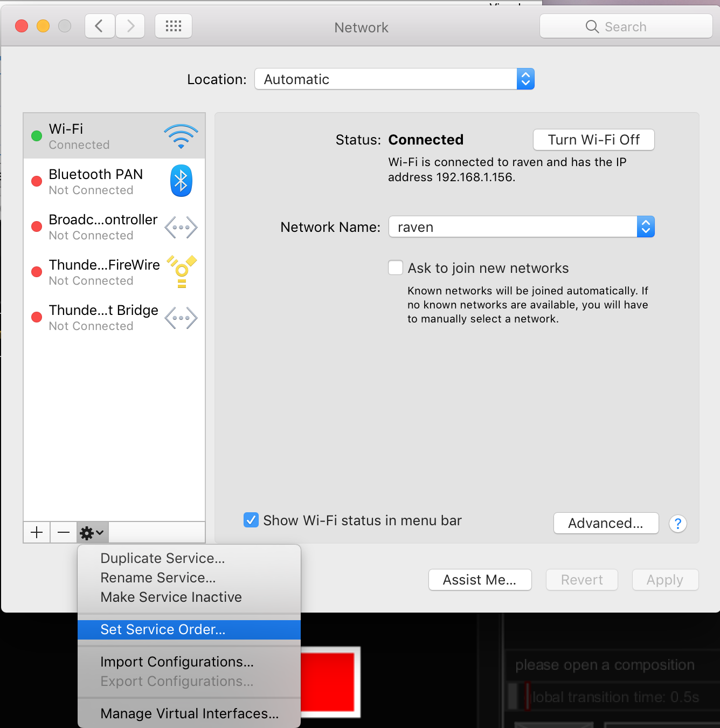Click the plus icon to add a service

[37, 533]
